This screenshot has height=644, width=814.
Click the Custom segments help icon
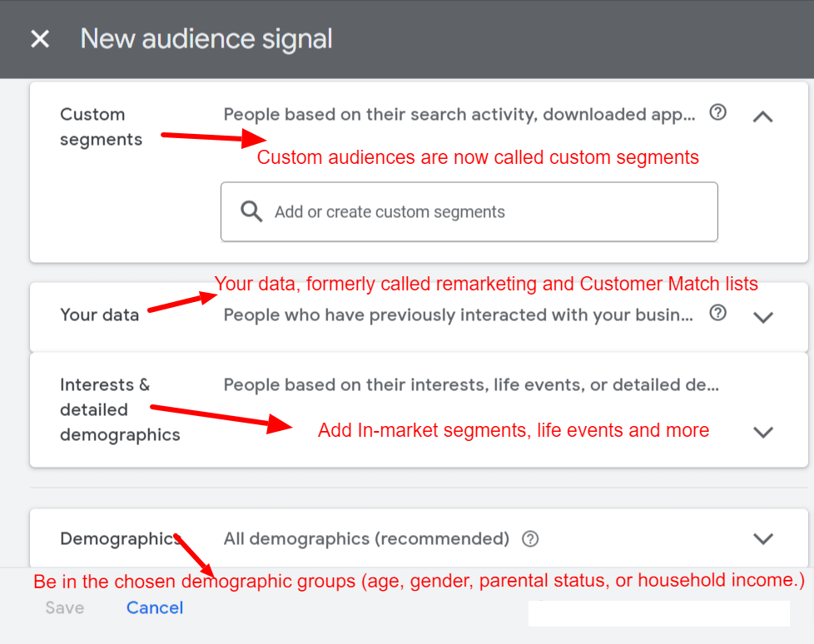717,112
